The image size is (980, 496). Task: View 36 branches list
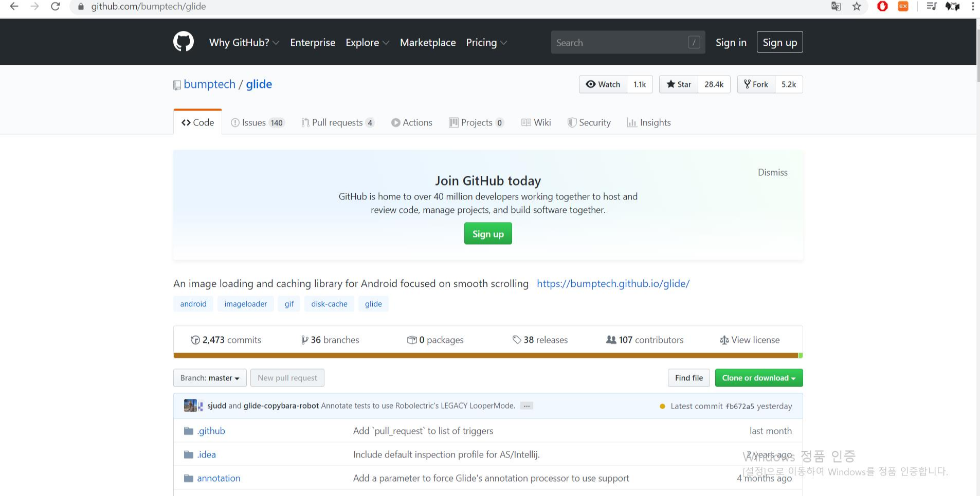(x=330, y=340)
